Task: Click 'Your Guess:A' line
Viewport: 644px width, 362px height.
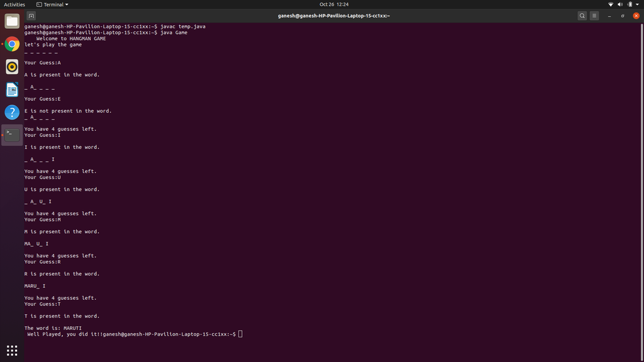Action: 42,63
